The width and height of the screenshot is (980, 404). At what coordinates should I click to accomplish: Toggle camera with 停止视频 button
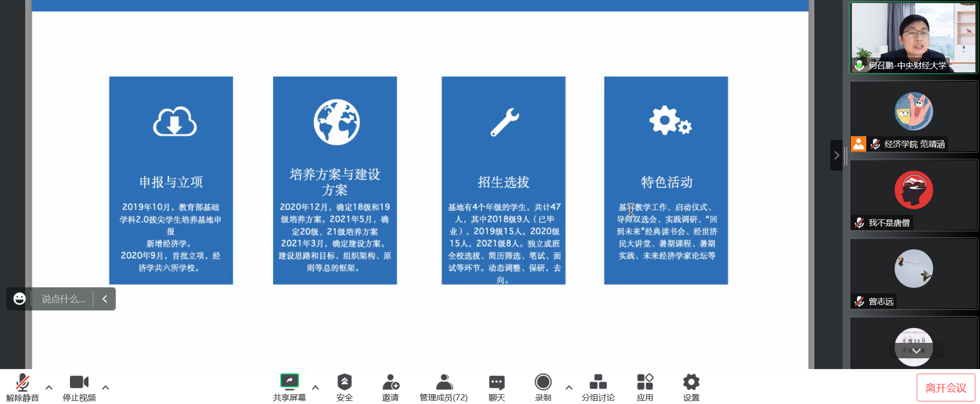tap(79, 383)
